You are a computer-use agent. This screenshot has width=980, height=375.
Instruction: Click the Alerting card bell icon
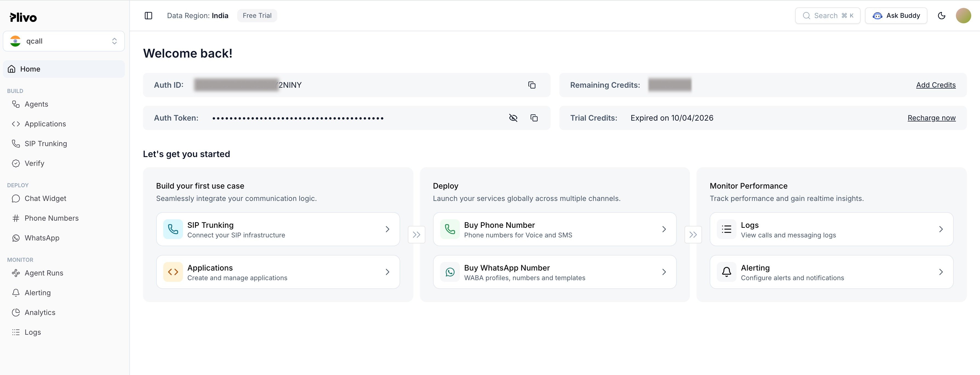(727, 272)
